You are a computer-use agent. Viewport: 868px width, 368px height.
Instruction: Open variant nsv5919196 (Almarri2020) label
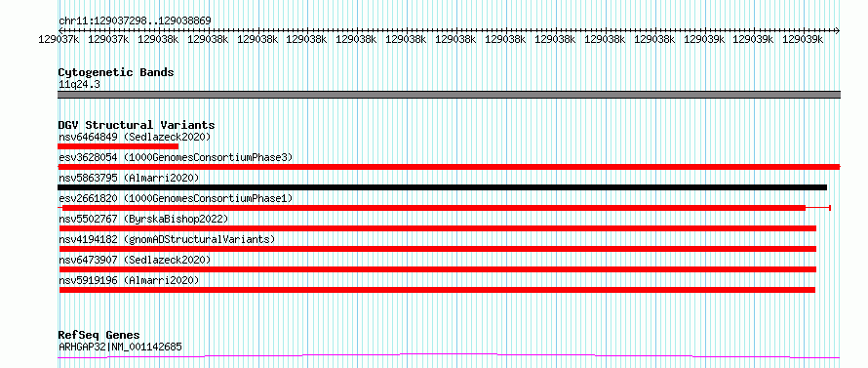pyautogui.click(x=129, y=280)
